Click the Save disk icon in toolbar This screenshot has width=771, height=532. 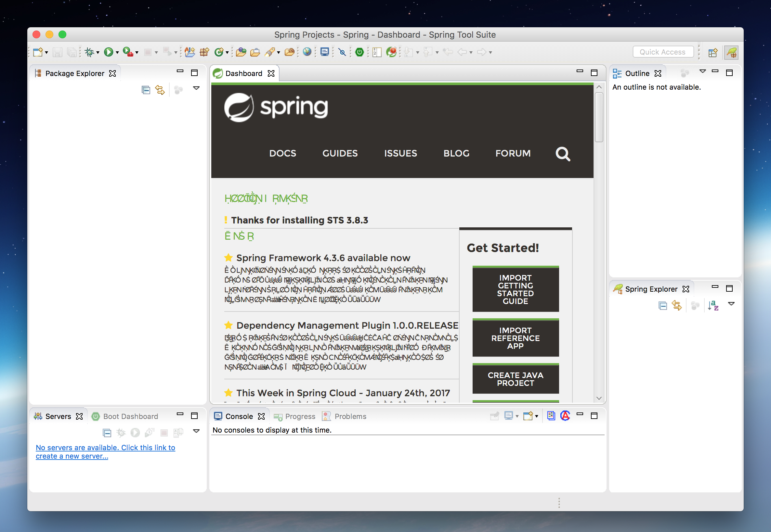58,52
